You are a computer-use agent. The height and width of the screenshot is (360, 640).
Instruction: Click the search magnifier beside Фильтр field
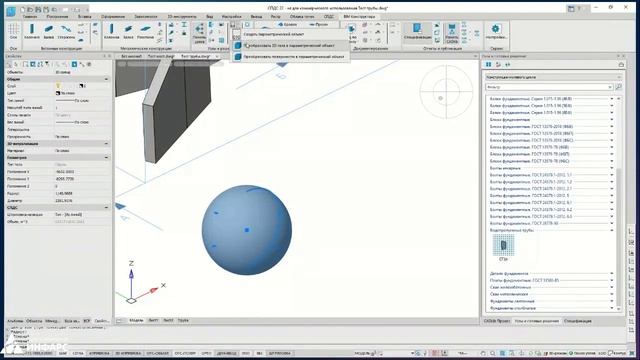618,87
